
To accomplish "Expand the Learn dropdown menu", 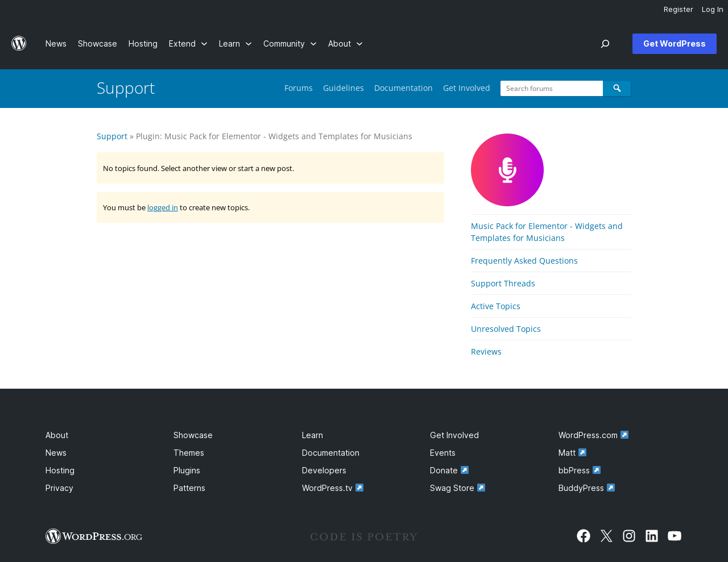I will 235,44.
